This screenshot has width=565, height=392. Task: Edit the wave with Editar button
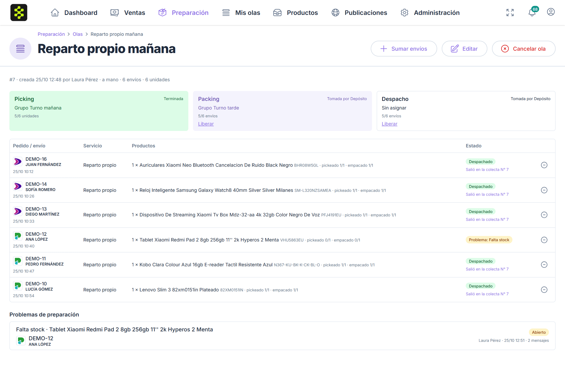tap(464, 49)
